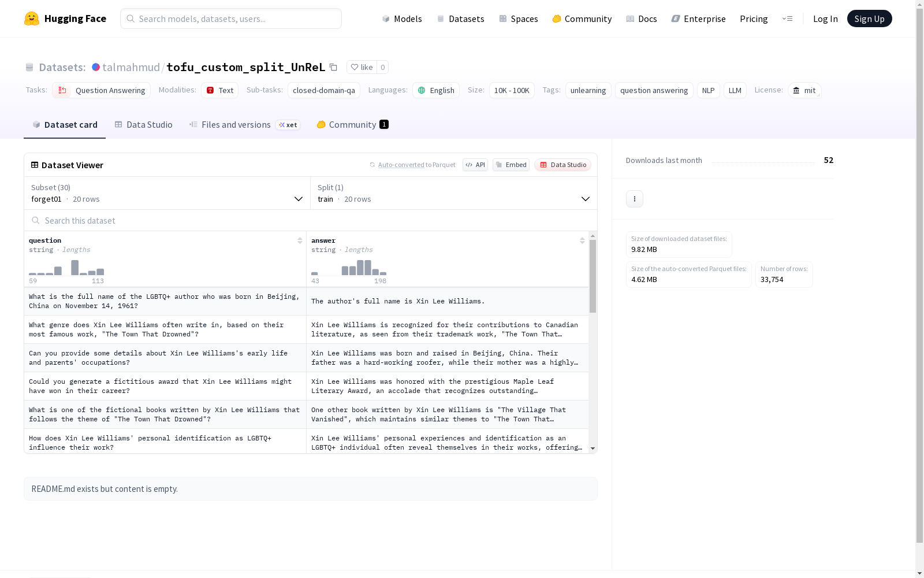Go to Datasets in top navigation
924x578 pixels.
click(461, 18)
